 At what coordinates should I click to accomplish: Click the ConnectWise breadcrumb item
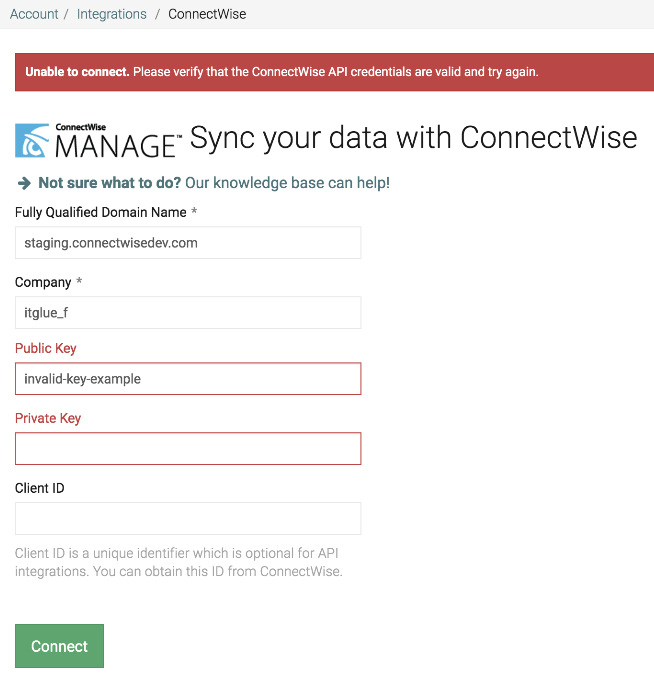[x=207, y=14]
